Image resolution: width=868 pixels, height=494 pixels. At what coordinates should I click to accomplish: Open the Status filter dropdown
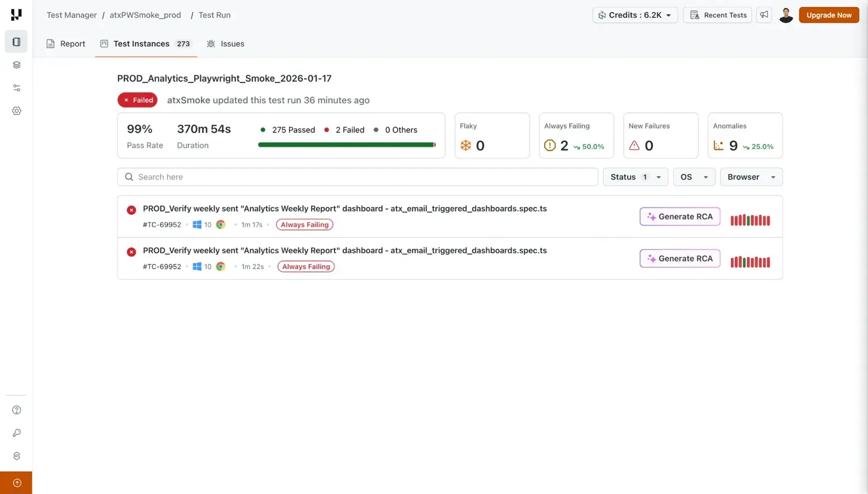(635, 177)
